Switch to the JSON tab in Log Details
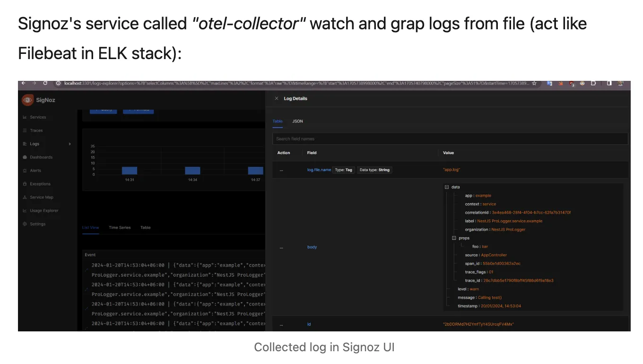643x364 pixels. [x=297, y=121]
